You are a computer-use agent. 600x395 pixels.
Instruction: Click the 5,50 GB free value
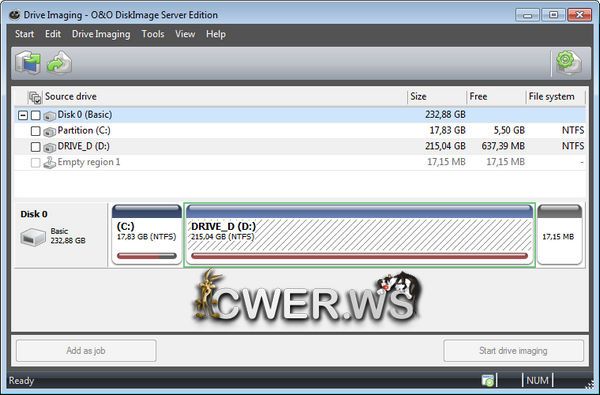[509, 131]
